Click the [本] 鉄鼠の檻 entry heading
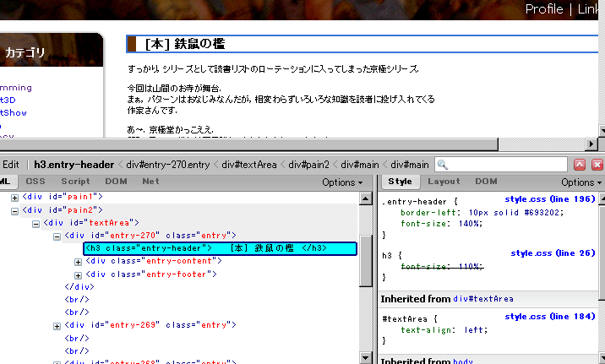Viewport: 605px width, 364px height. click(185, 44)
